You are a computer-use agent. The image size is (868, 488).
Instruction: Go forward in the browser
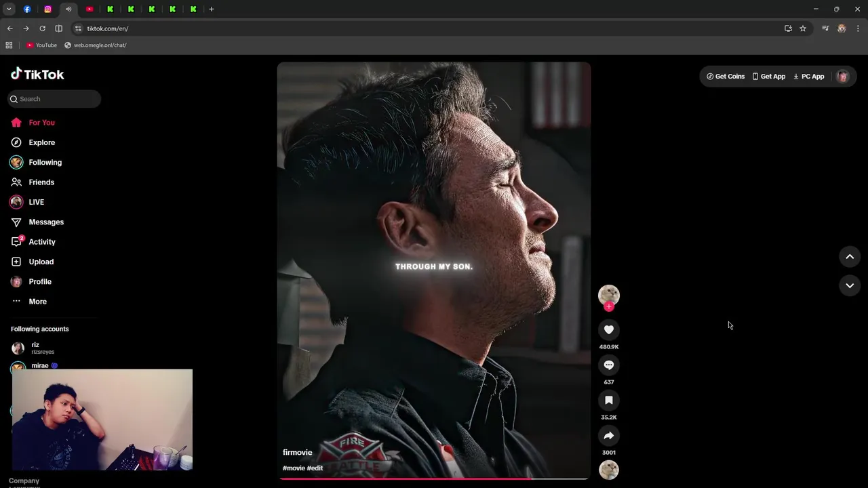coord(26,28)
